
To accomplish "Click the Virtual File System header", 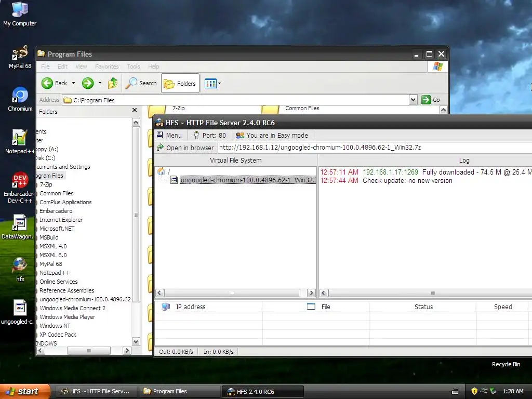I will (x=235, y=161).
